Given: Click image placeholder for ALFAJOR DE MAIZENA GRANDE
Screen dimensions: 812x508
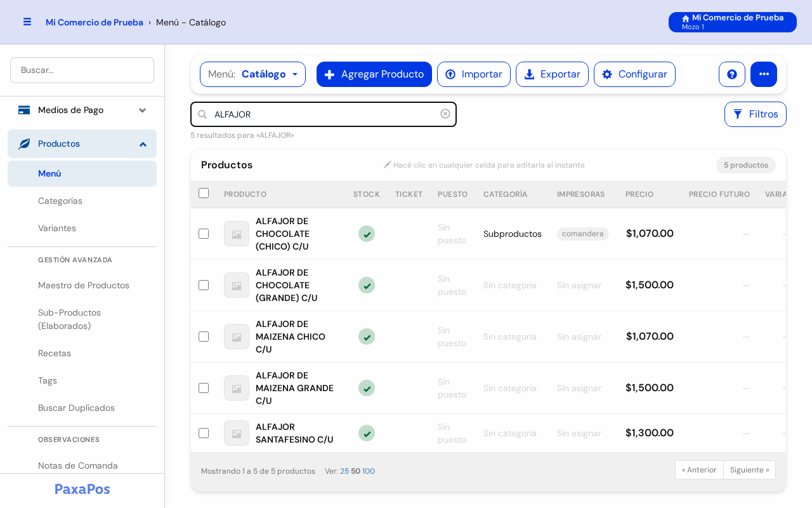Looking at the screenshot, I should point(237,388).
